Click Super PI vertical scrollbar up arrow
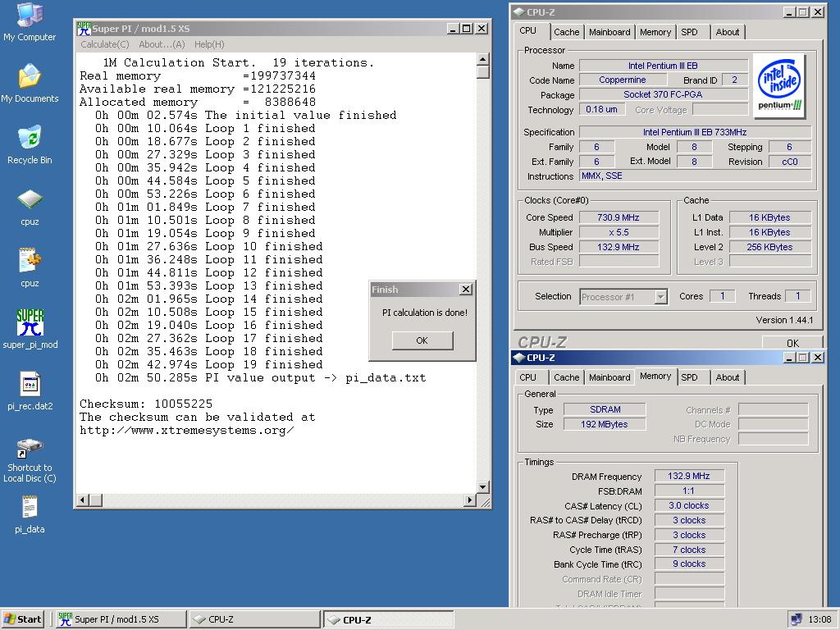This screenshot has width=840, height=630. click(482, 59)
